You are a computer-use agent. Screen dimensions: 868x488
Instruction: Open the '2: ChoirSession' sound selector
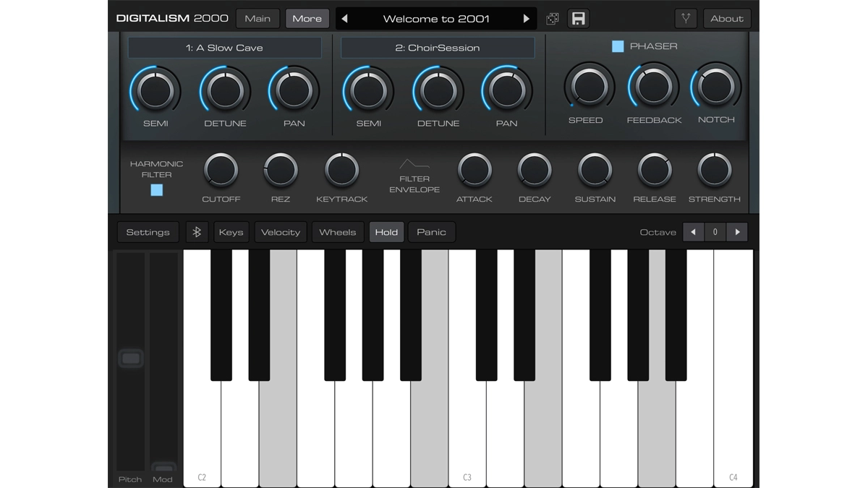click(438, 48)
